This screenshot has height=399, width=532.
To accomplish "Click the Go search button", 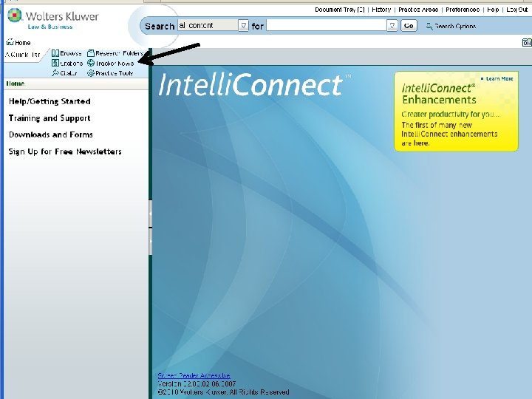I will [409, 25].
